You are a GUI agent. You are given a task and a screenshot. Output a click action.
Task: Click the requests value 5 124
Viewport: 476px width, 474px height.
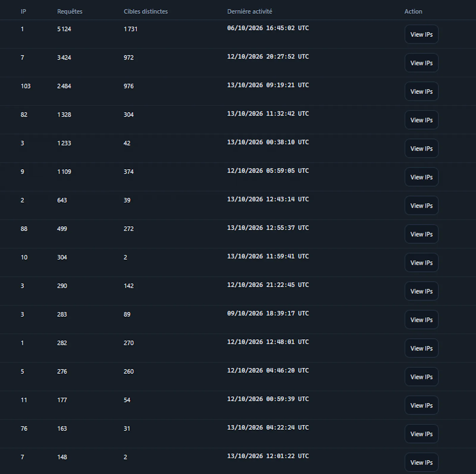(x=64, y=29)
